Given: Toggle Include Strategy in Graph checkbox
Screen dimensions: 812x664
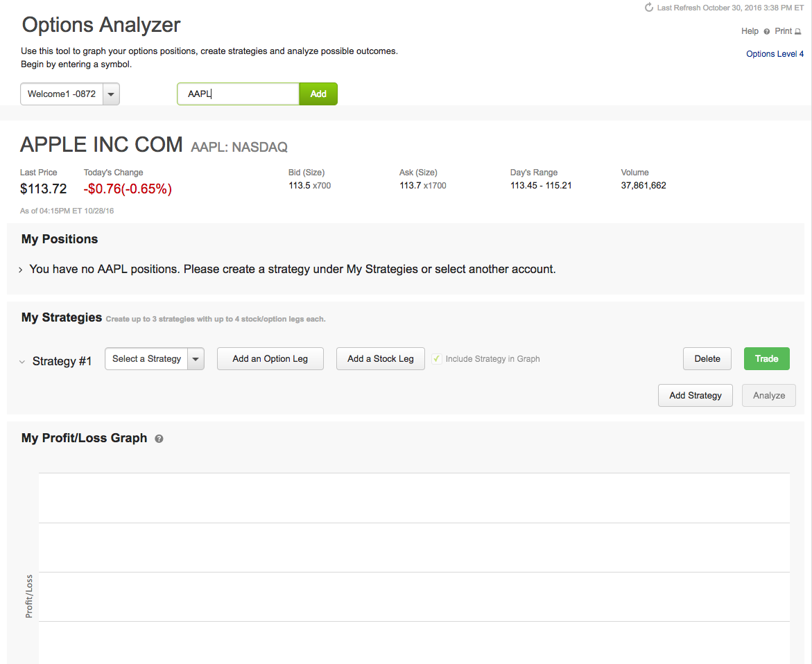Looking at the screenshot, I should point(437,359).
